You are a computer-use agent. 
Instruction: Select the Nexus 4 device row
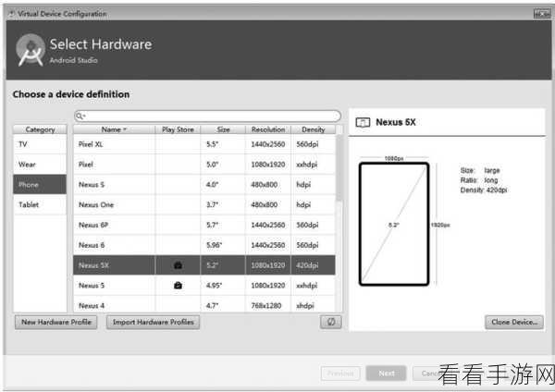pyautogui.click(x=204, y=305)
